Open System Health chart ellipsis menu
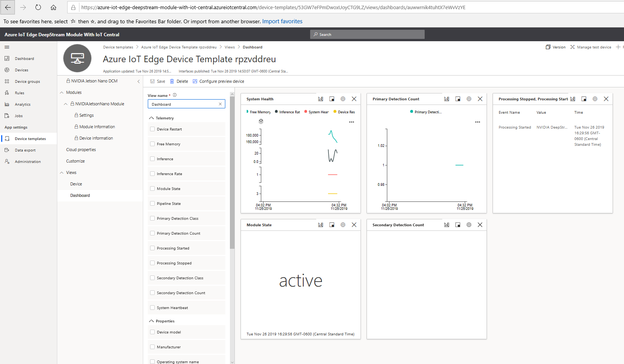This screenshot has height=364, width=624. [352, 122]
